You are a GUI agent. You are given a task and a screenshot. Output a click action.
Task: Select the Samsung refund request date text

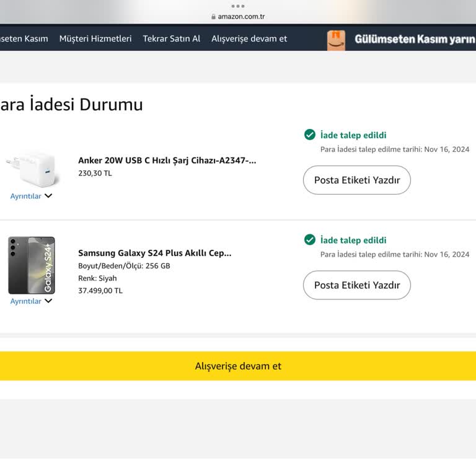395,254
